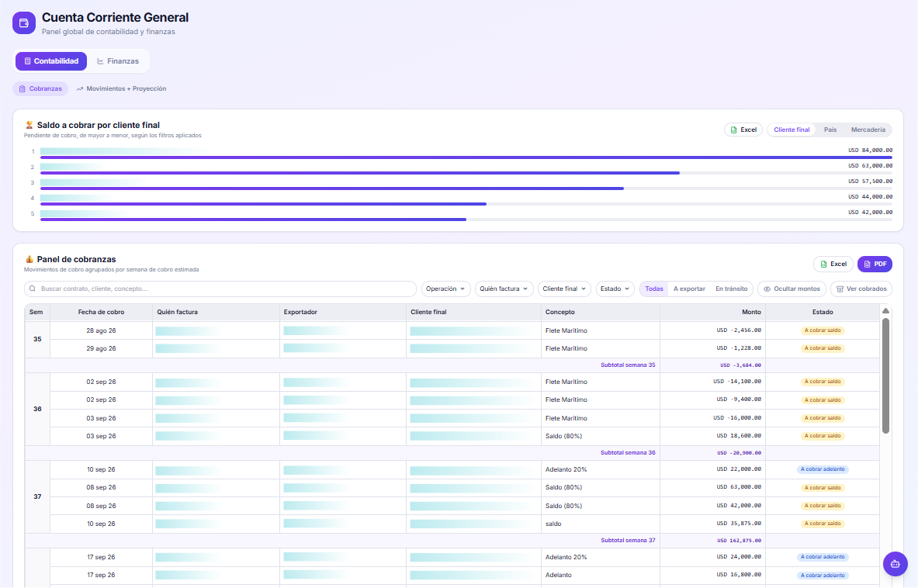The width and height of the screenshot is (918, 588).
Task: Open the Cliente final filter dropdown
Action: tap(564, 289)
